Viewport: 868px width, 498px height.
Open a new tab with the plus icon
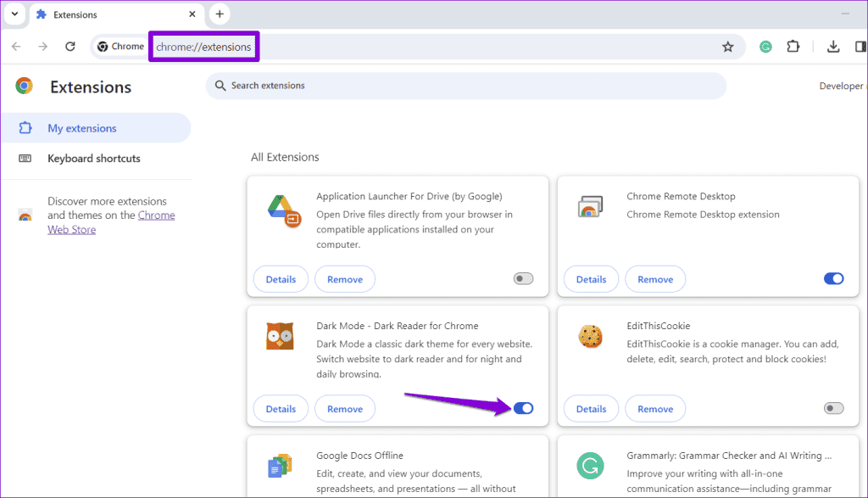220,14
